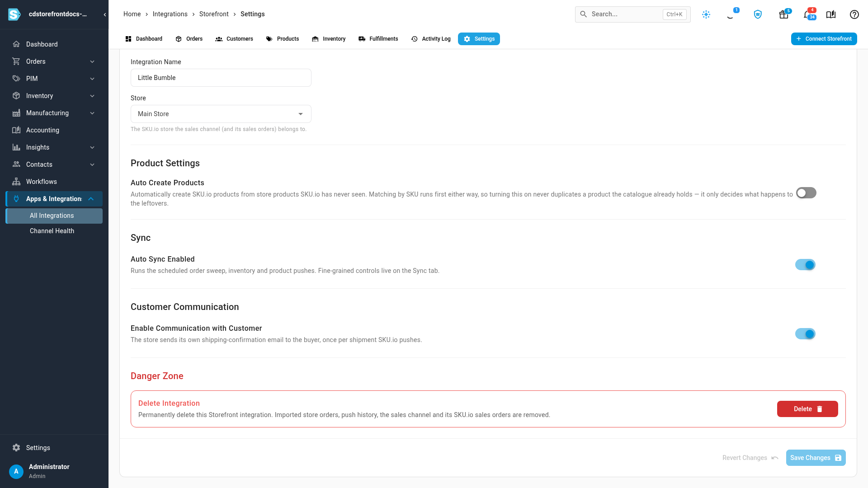Click the search magnifier icon
The width and height of the screenshot is (868, 488).
(x=584, y=14)
